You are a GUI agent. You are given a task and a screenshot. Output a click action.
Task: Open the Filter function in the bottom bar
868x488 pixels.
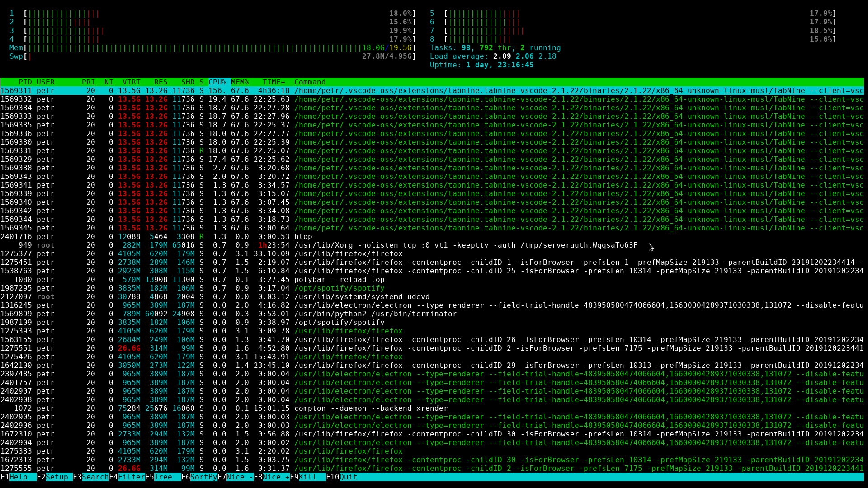[x=131, y=477]
